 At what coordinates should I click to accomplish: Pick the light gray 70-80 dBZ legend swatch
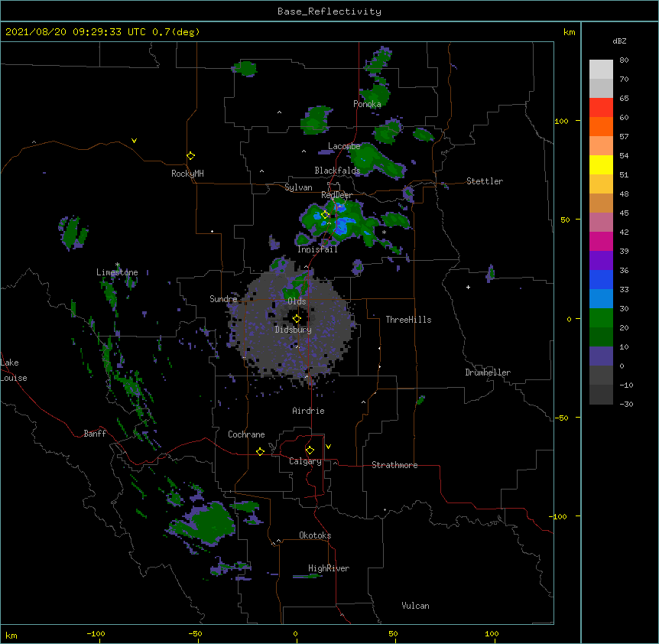[x=601, y=70]
